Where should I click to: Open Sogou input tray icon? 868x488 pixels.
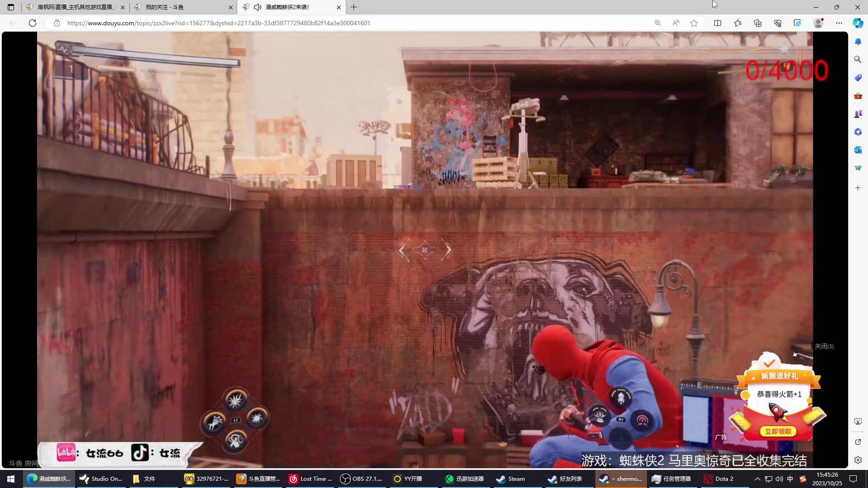pyautogui.click(x=803, y=479)
